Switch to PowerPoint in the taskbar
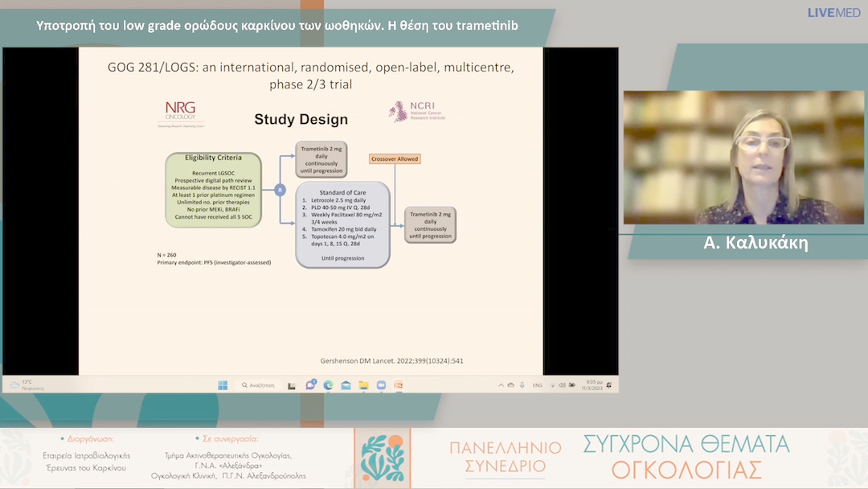 coord(398,385)
